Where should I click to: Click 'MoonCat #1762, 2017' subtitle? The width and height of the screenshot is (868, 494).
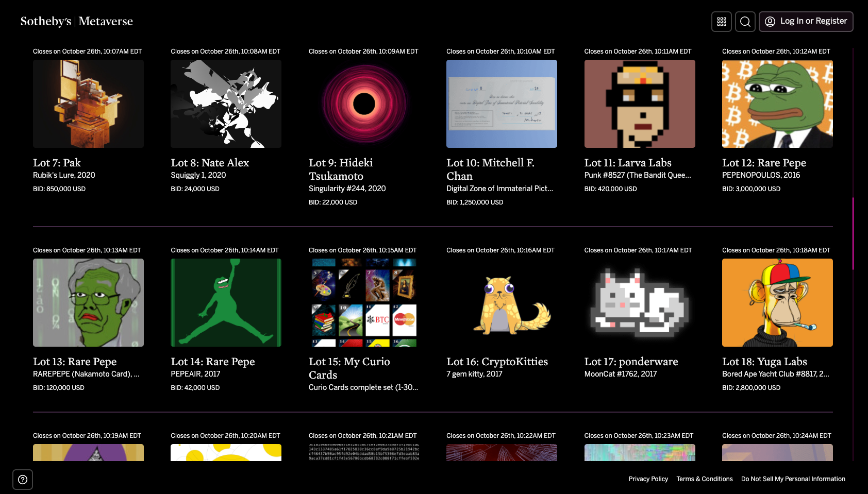tap(621, 374)
